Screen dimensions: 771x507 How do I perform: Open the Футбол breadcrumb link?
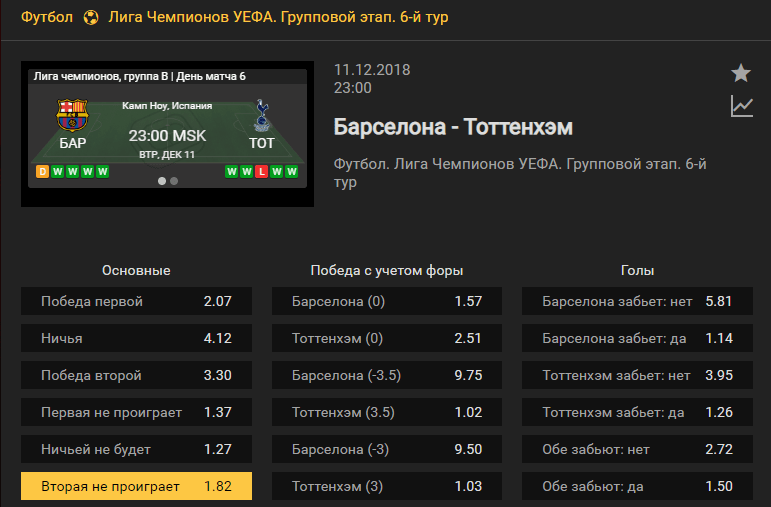pyautogui.click(x=47, y=17)
